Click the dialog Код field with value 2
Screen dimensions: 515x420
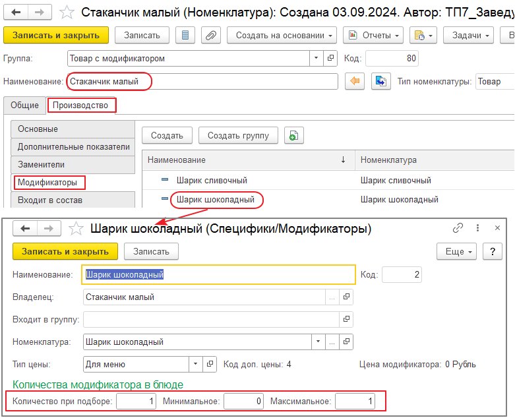pyautogui.click(x=402, y=274)
